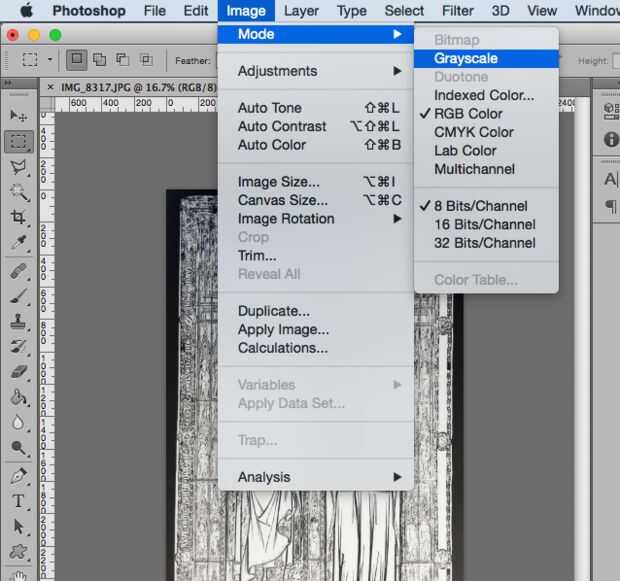Open the Type menu
This screenshot has height=581, width=620.
click(x=352, y=11)
